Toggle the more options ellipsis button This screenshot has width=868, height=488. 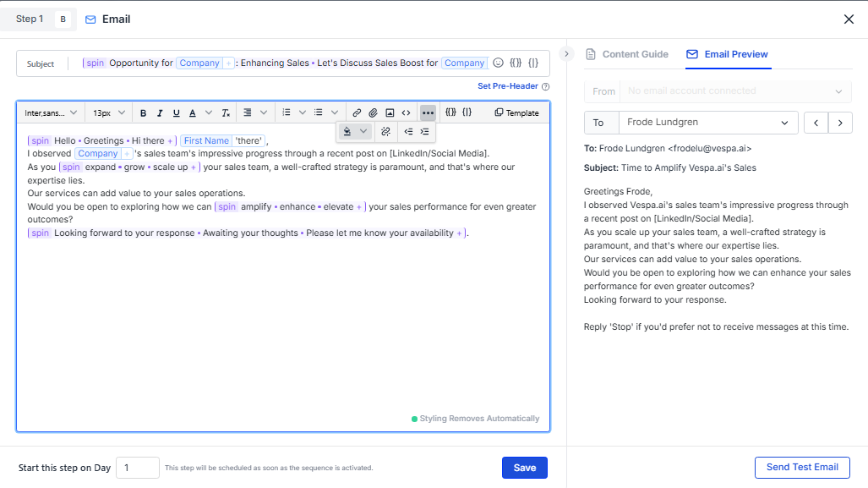[428, 113]
